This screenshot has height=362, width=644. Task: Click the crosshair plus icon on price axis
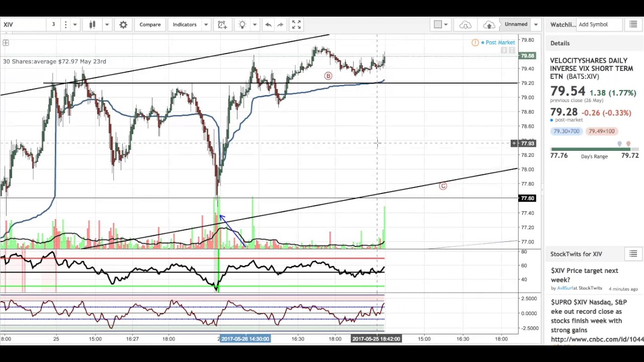coord(514,144)
